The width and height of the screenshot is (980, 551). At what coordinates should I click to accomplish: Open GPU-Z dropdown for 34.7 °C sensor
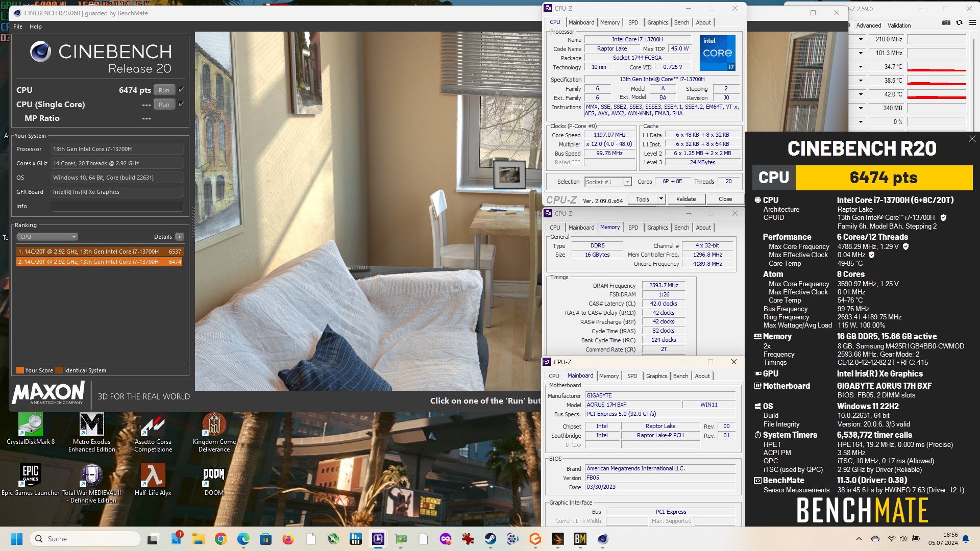click(861, 67)
